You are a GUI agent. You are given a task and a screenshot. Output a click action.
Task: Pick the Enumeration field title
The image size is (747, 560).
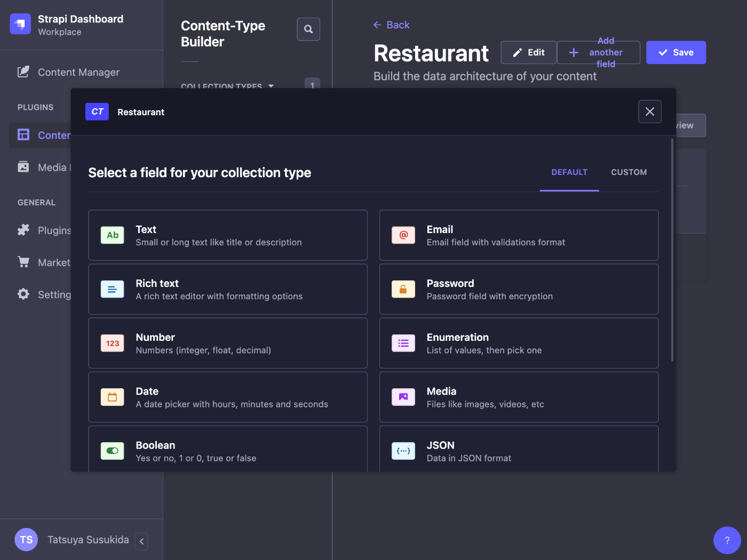[458, 337]
